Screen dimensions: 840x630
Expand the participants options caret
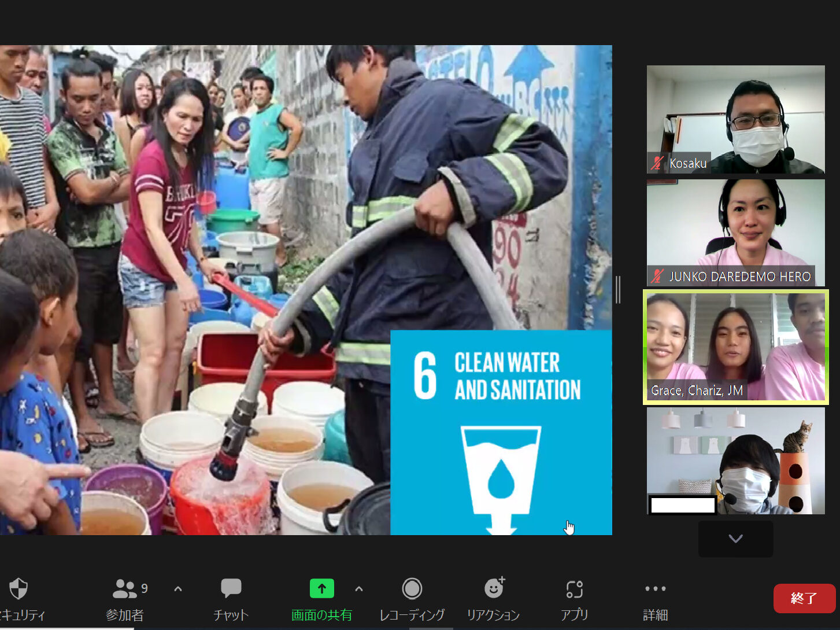[178, 589]
